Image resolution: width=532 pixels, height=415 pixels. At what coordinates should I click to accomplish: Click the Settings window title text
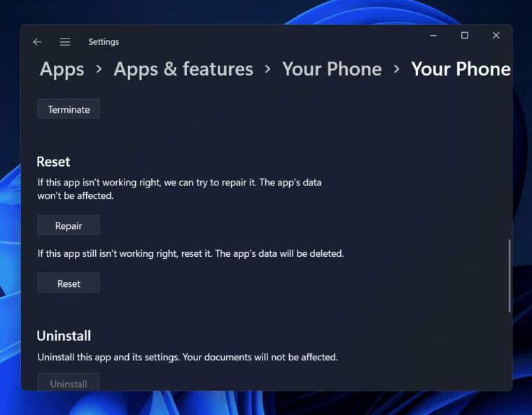(x=104, y=42)
